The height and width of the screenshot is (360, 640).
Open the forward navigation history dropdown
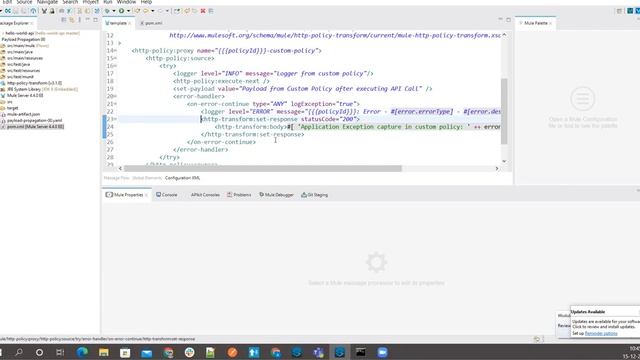point(167,11)
